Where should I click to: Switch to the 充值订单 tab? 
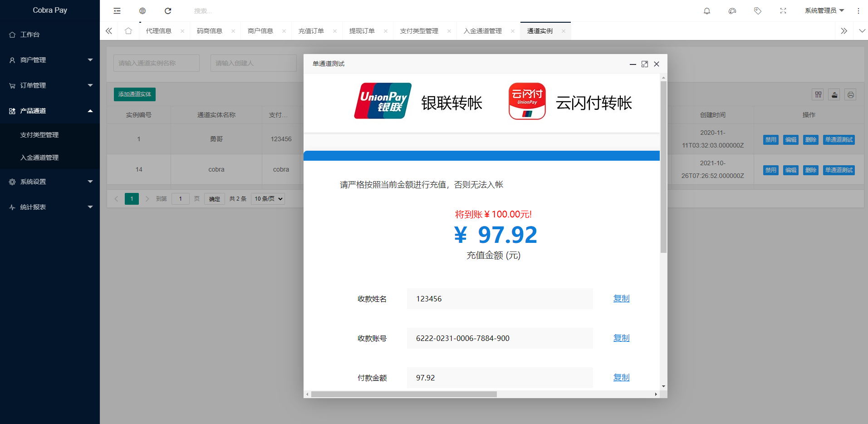point(311,30)
